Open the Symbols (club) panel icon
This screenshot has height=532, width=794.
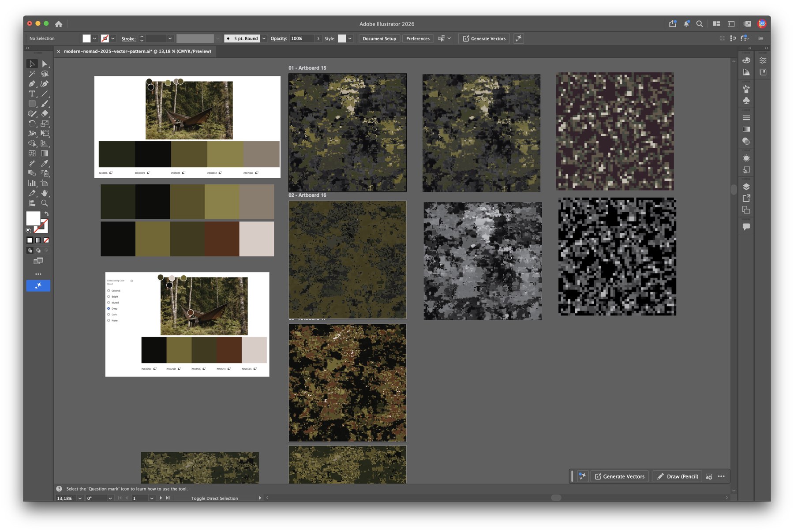tap(746, 101)
